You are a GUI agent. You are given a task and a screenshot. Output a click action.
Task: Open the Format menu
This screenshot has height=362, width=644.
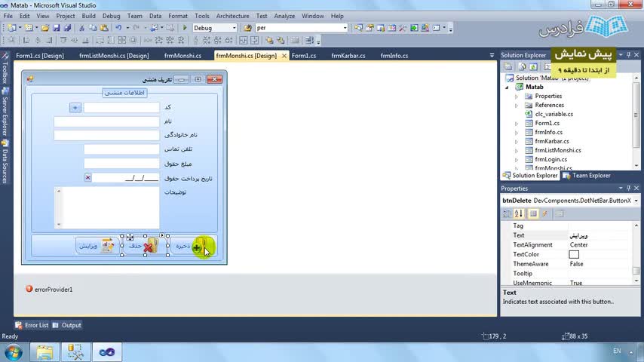point(178,16)
